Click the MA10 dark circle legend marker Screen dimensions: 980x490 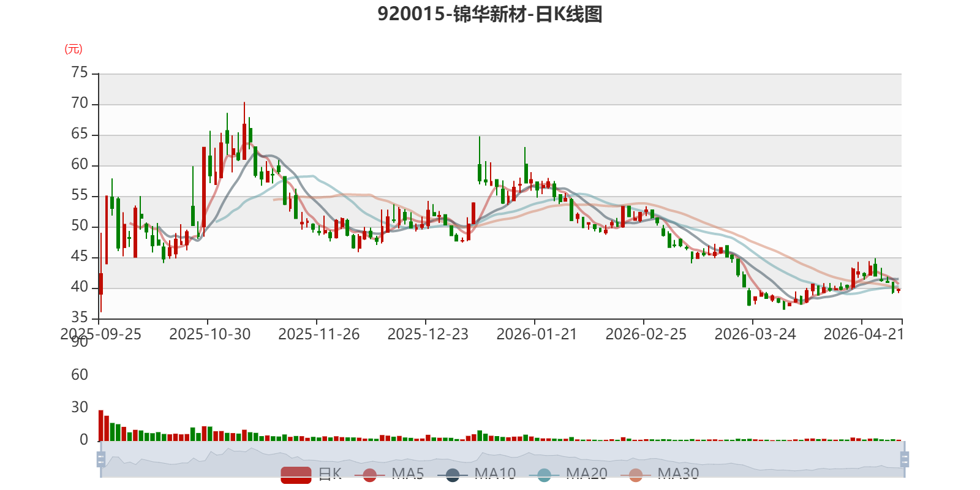[453, 475]
